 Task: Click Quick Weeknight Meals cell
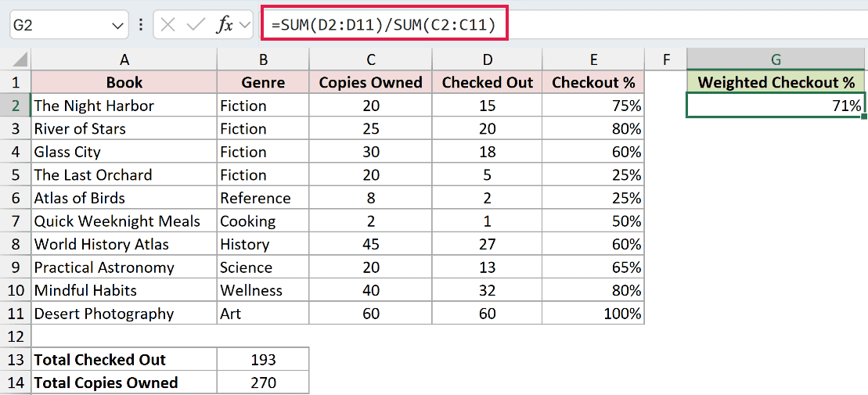[124, 221]
